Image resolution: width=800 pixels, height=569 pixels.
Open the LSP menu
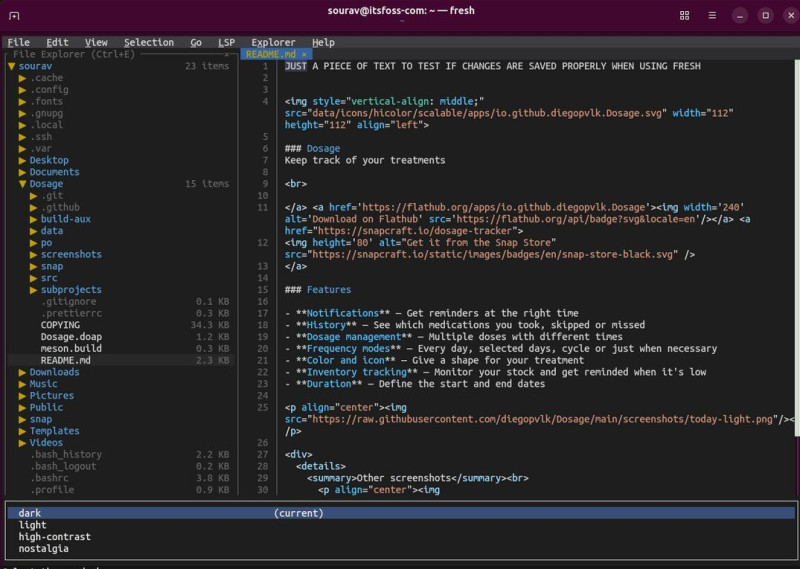[226, 43]
